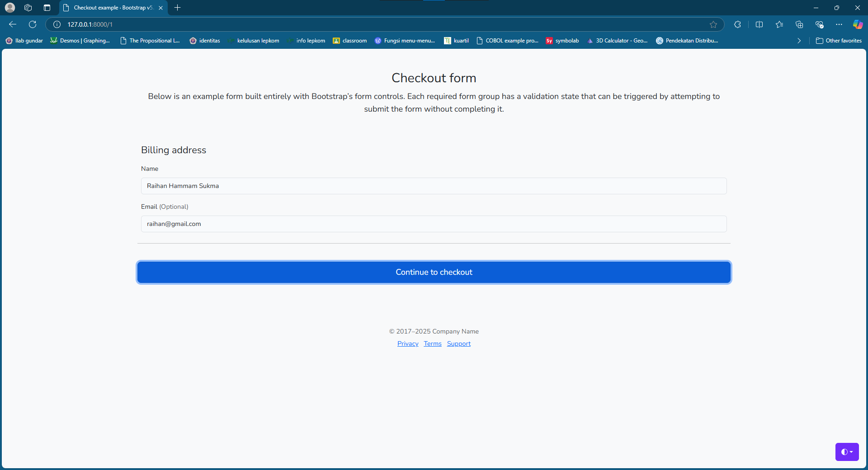Open the browser Settings and more menu
868x470 pixels.
click(840, 24)
